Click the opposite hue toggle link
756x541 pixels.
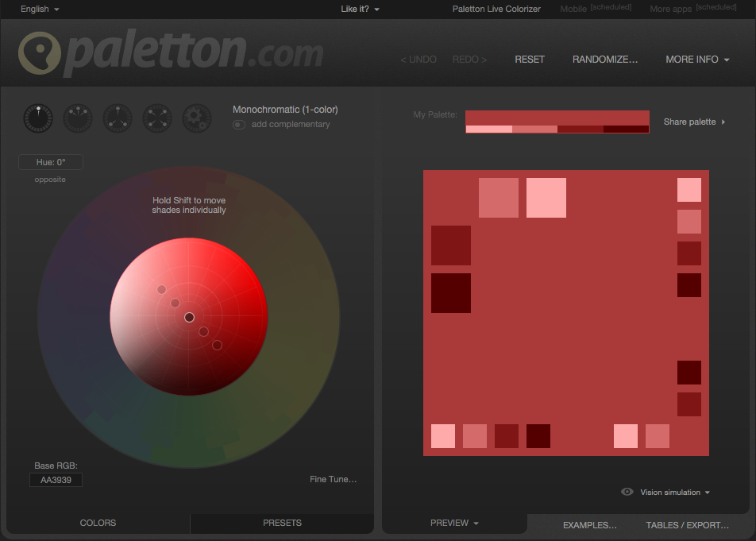coord(50,180)
